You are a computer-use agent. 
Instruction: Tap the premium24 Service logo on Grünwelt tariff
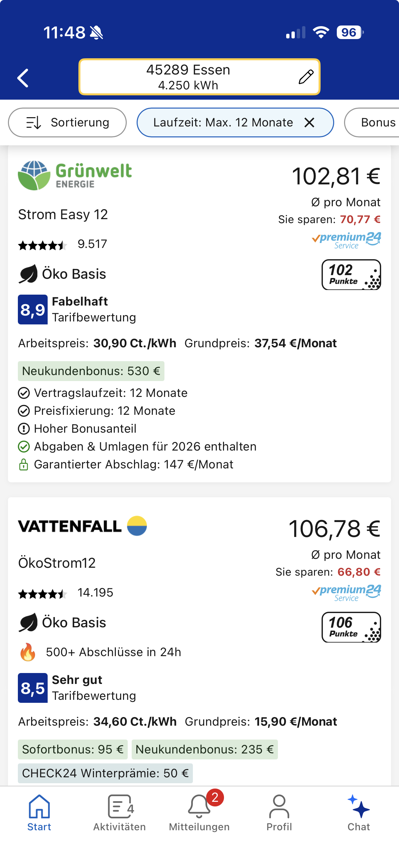(x=346, y=240)
